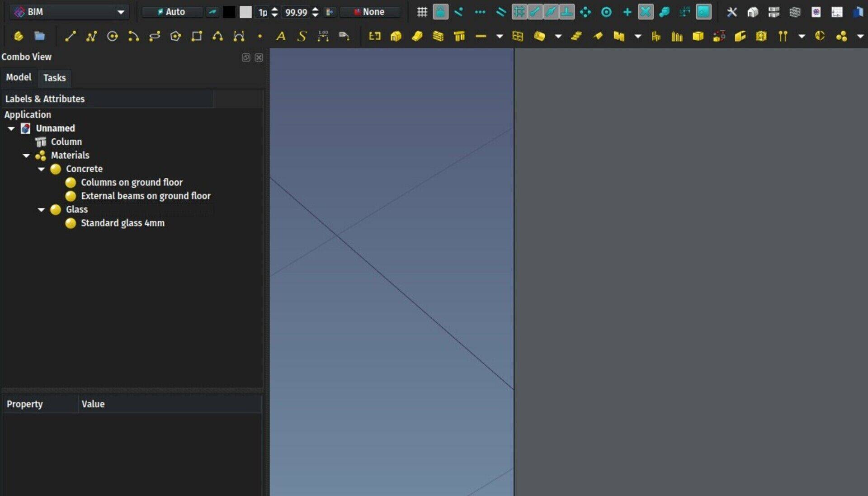
Task: Click the Value column header
Action: [170, 404]
